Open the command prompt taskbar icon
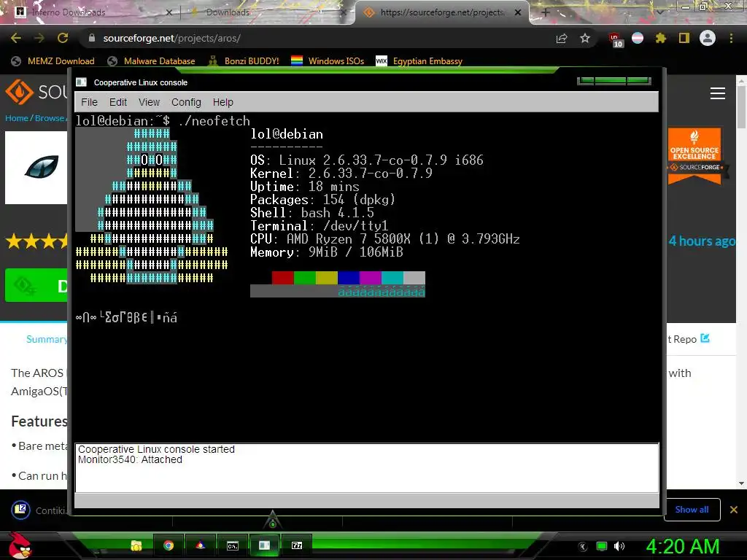Viewport: 747px width, 560px height. (x=233, y=545)
